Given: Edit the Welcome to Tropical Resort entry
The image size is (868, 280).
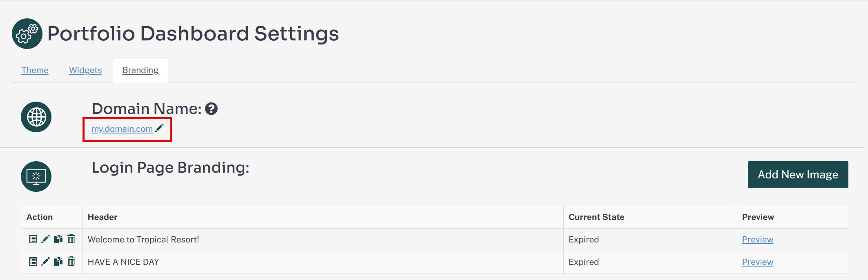Looking at the screenshot, I should (45, 239).
